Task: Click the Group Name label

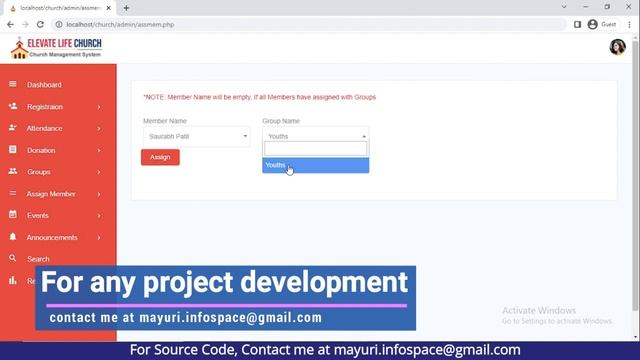Action: 281,121
